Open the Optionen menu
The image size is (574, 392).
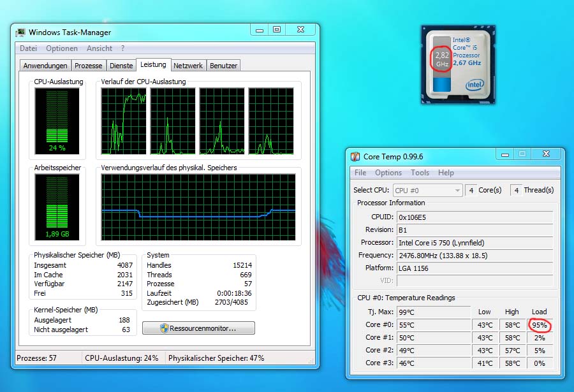coord(62,48)
